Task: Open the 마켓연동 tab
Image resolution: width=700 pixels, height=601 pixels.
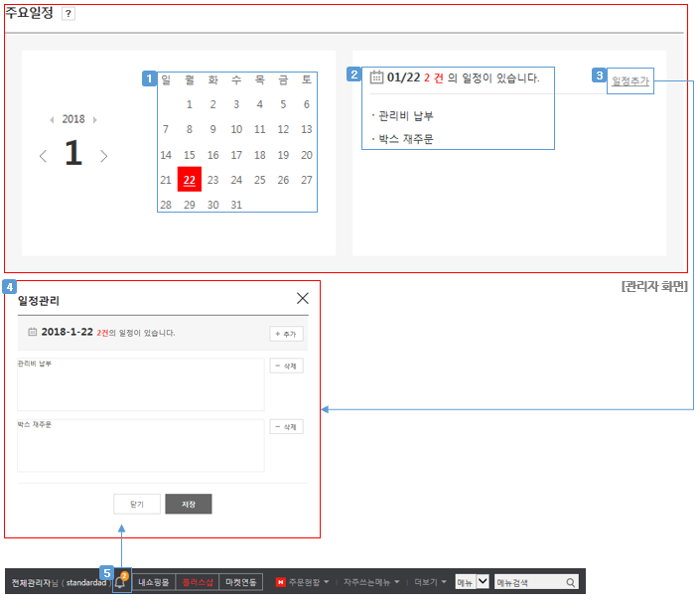Action: tap(240, 582)
